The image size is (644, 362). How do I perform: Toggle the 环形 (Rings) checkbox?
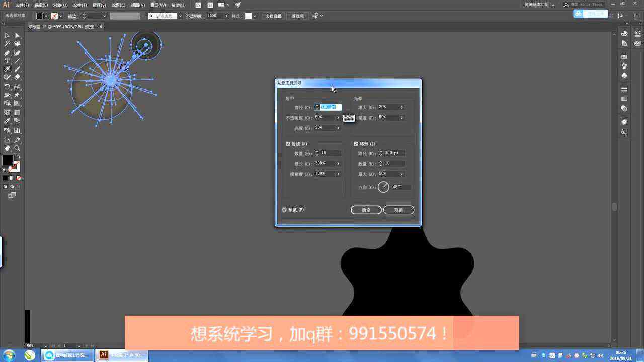pos(356,144)
